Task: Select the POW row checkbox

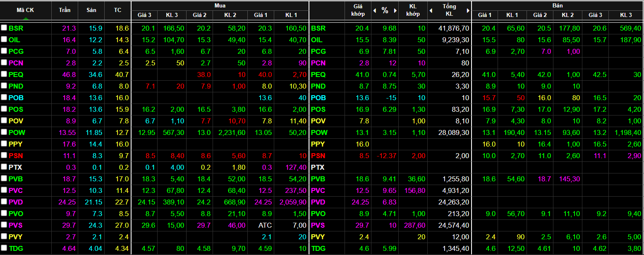Action: [x=4, y=132]
